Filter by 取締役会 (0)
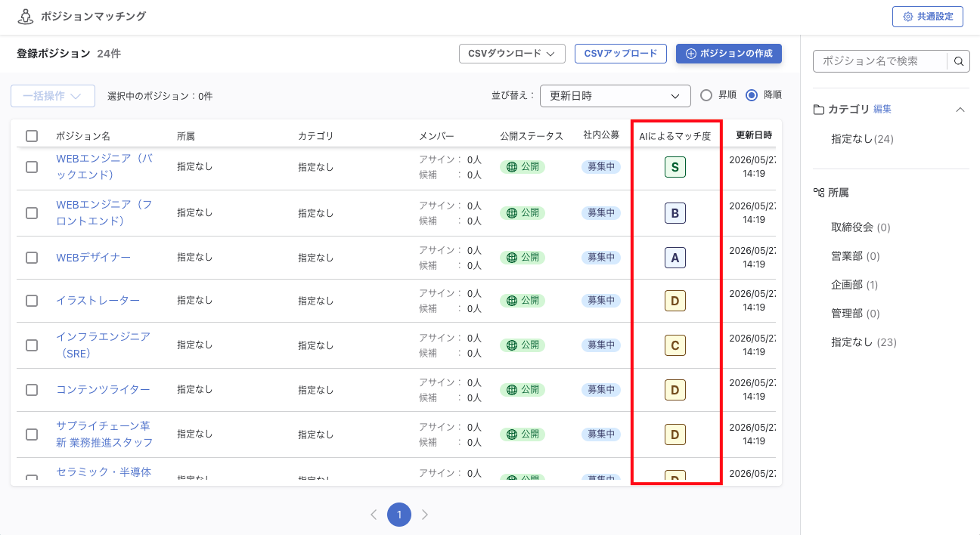980x535 pixels. tap(861, 227)
